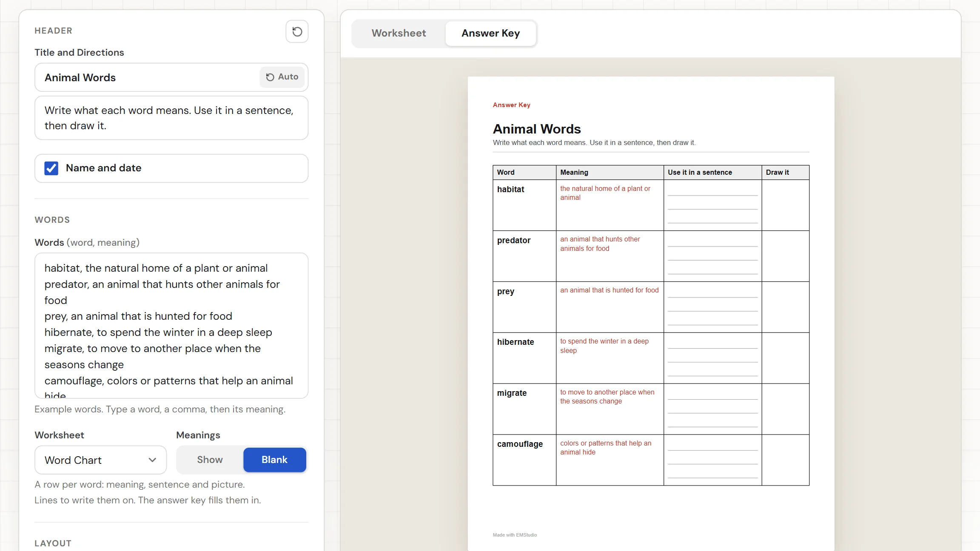Click the 'Word' column header
This screenshot has height=551, width=980.
click(505, 172)
